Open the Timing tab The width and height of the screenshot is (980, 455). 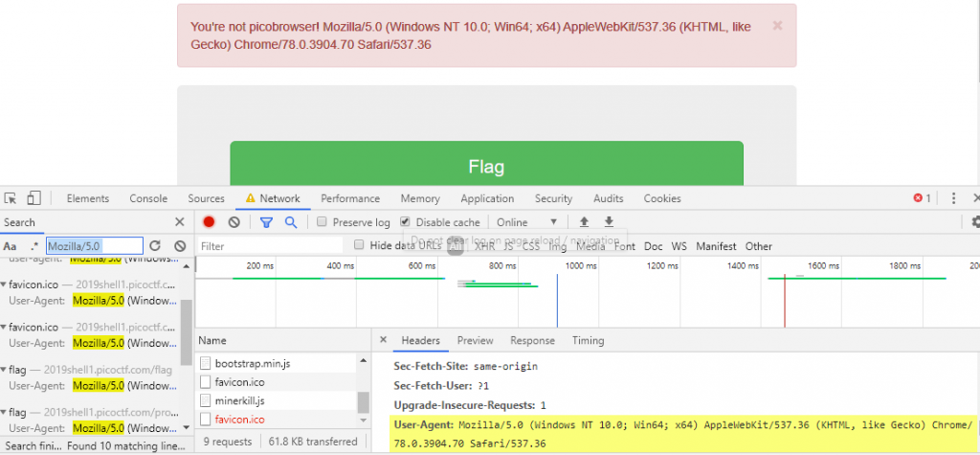589,340
